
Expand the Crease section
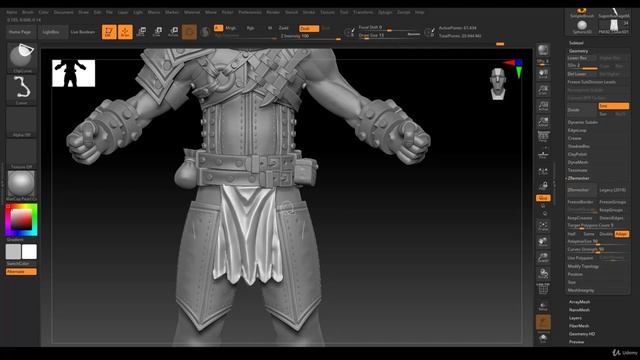[574, 138]
